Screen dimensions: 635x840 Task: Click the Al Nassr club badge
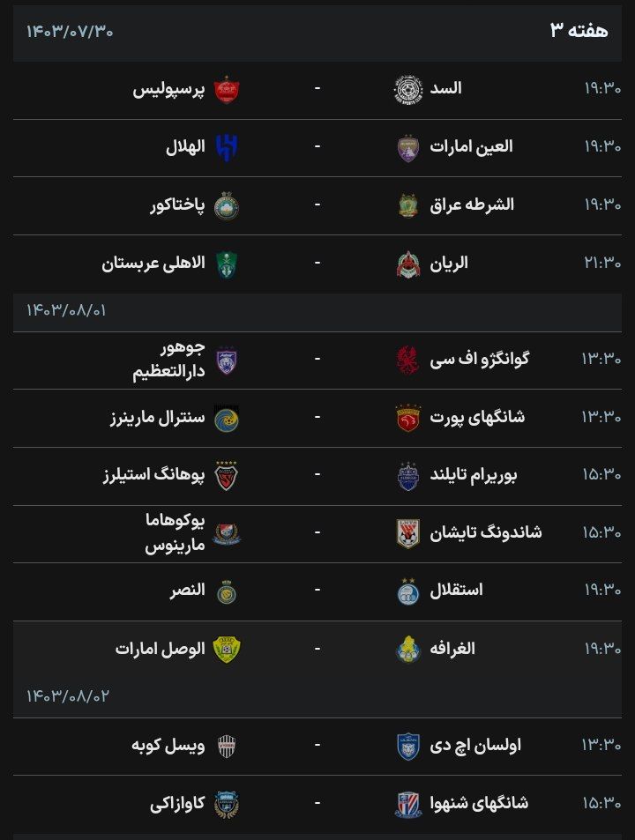227,591
